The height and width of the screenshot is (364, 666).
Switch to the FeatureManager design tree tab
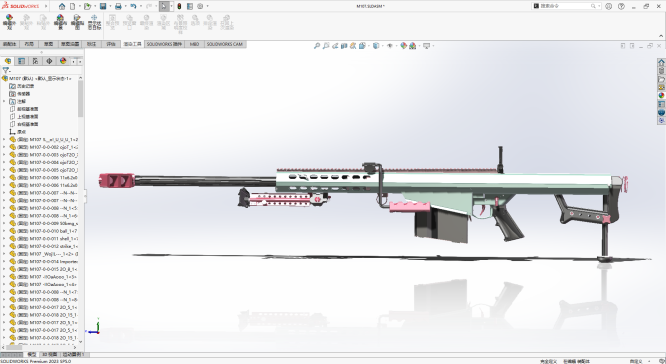[8, 61]
